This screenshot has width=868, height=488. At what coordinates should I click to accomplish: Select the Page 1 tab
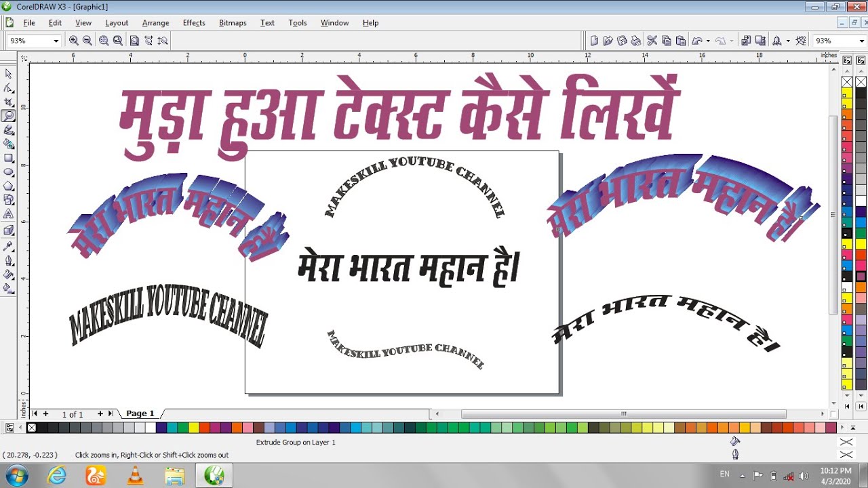click(x=140, y=413)
